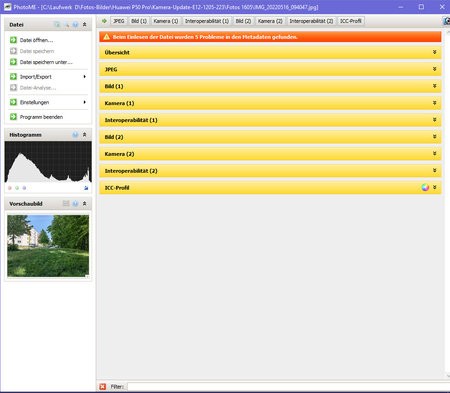The height and width of the screenshot is (393, 450).
Task: Click the green icon beside Programm beenden
Action: click(x=13, y=117)
